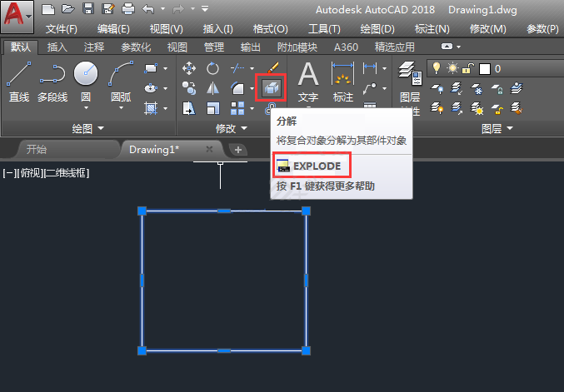The height and width of the screenshot is (392, 564).
Task: Toggle ribbon minimize state button
Action: tap(447, 47)
